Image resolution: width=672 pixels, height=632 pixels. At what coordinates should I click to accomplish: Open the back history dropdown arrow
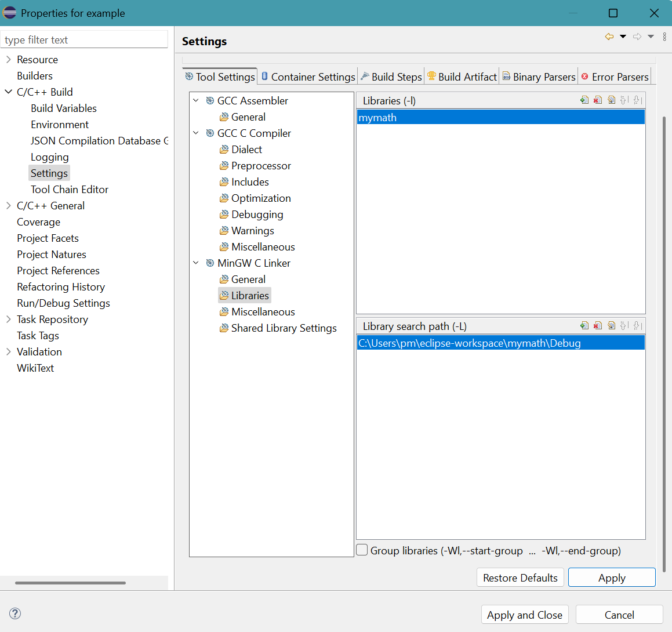(623, 37)
